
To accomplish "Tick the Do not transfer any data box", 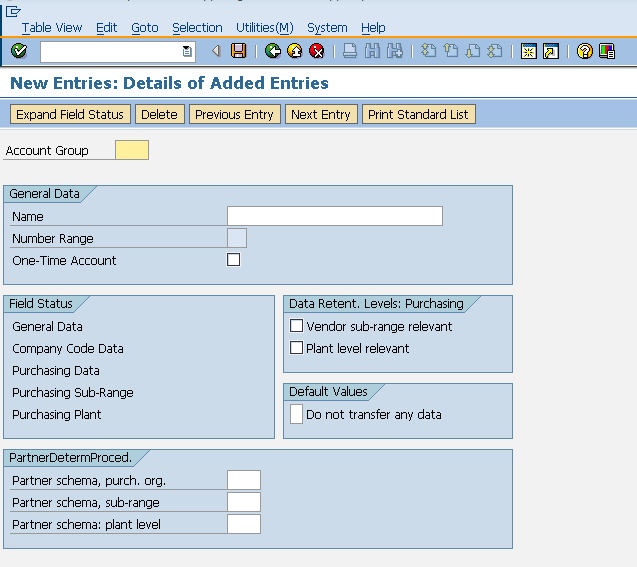I will (296, 414).
